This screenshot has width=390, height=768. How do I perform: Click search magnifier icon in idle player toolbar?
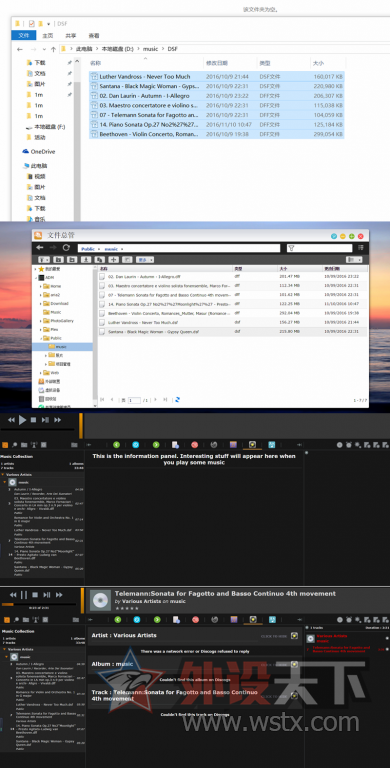coord(15,445)
